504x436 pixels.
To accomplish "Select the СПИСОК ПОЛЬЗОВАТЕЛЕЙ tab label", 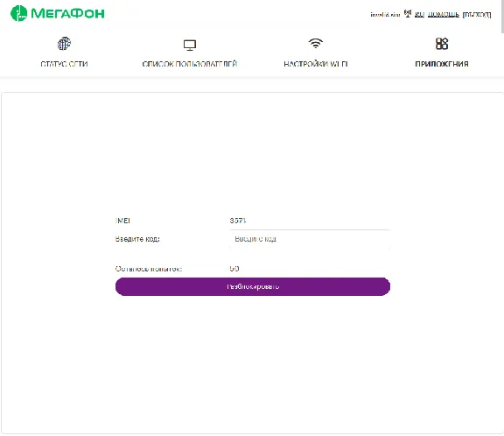I will click(x=190, y=64).
